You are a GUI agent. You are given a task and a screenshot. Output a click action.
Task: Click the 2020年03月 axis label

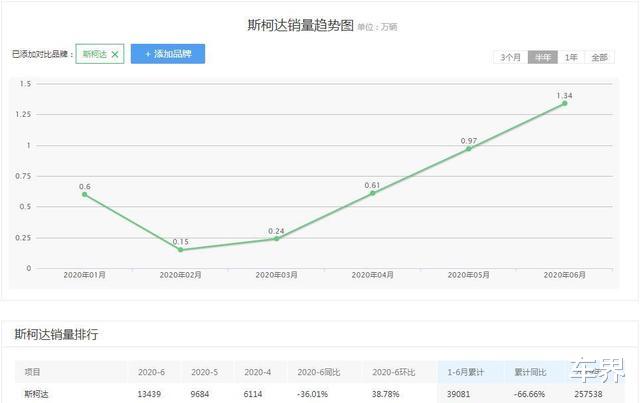[276, 275]
